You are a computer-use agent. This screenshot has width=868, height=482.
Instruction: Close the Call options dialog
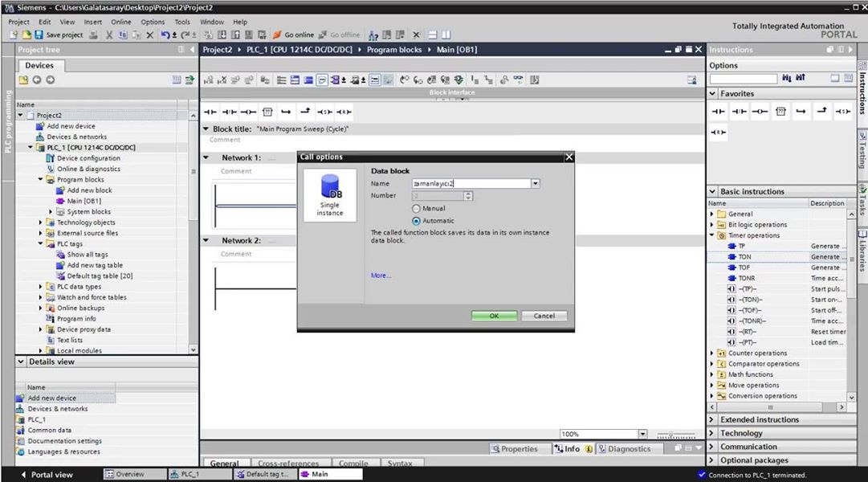pyautogui.click(x=568, y=157)
